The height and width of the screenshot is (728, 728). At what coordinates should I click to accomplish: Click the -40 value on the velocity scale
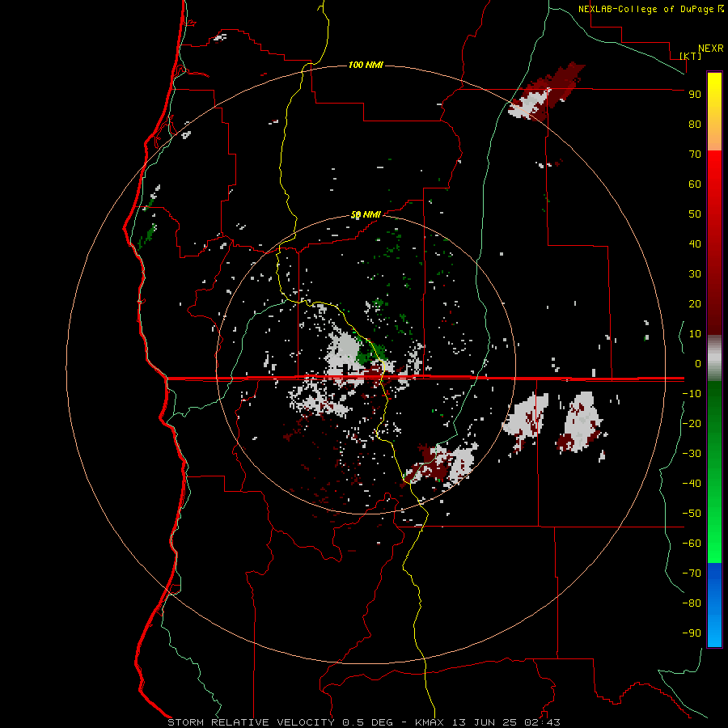692,484
